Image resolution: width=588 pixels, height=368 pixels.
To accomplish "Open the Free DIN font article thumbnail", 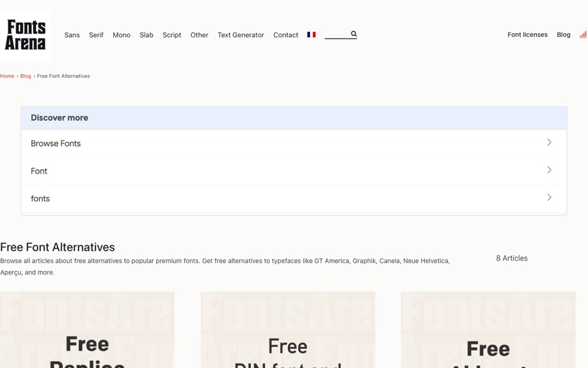I will point(288,330).
